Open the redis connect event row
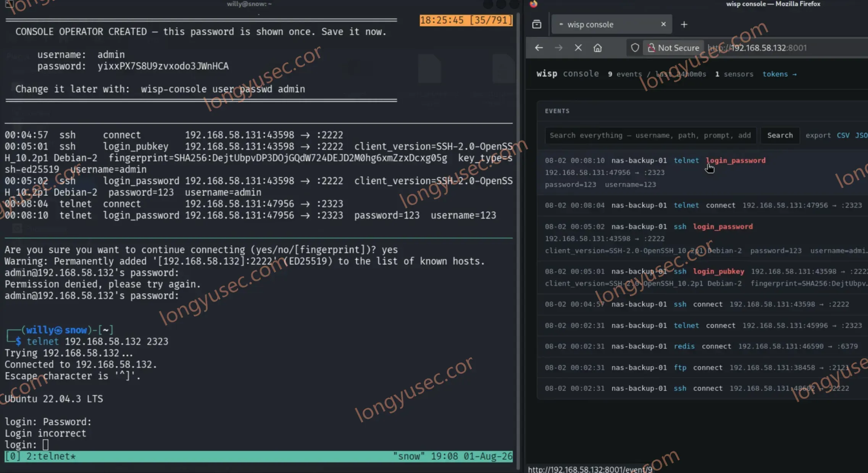 point(702,346)
